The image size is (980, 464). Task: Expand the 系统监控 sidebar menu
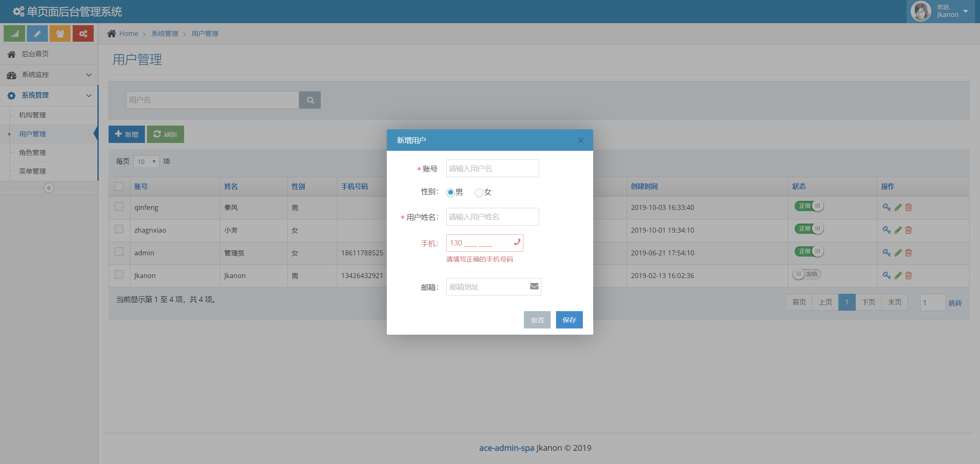coord(49,75)
